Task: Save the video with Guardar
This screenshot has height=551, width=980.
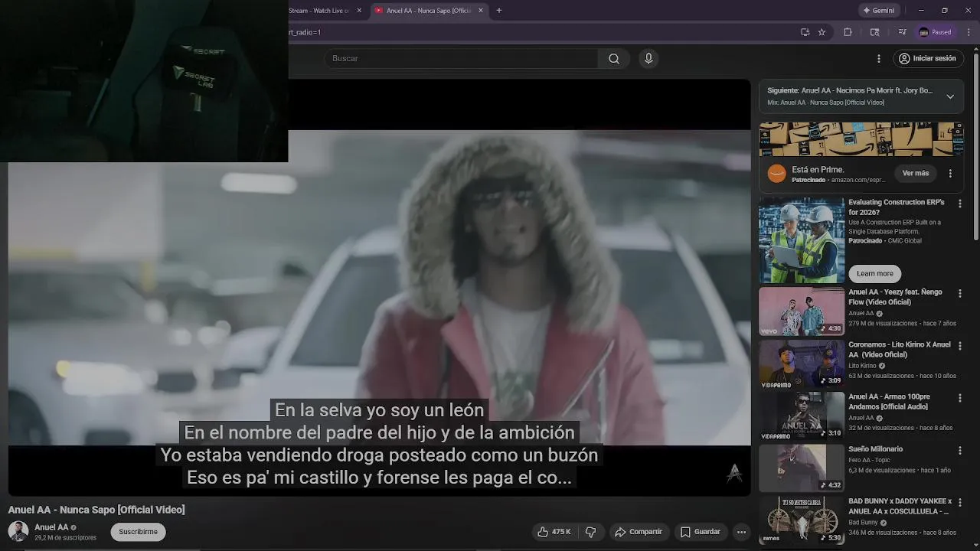Action: (x=701, y=532)
